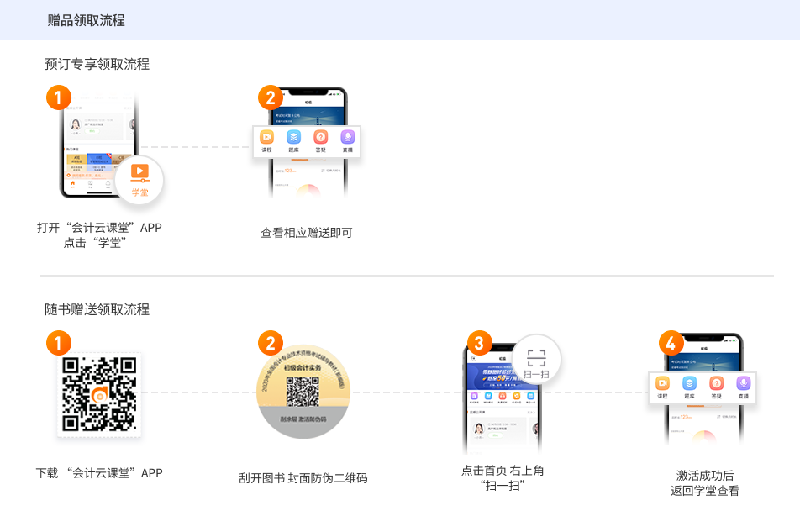Select 题库 icon in the 预订专享 flow

(x=293, y=138)
